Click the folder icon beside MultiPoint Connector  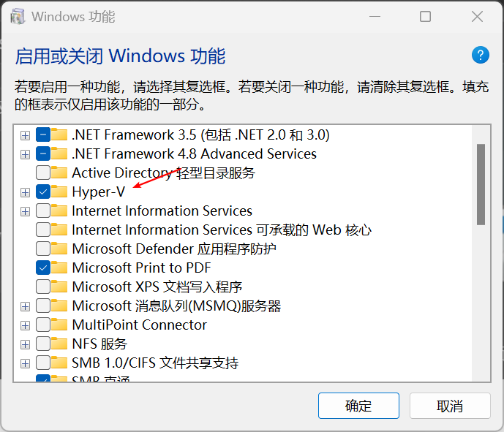[60, 325]
